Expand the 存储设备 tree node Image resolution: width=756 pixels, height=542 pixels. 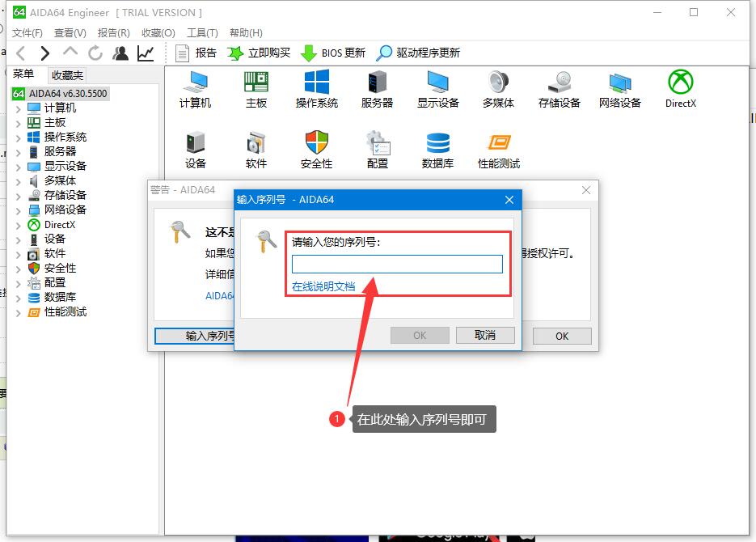(x=19, y=197)
